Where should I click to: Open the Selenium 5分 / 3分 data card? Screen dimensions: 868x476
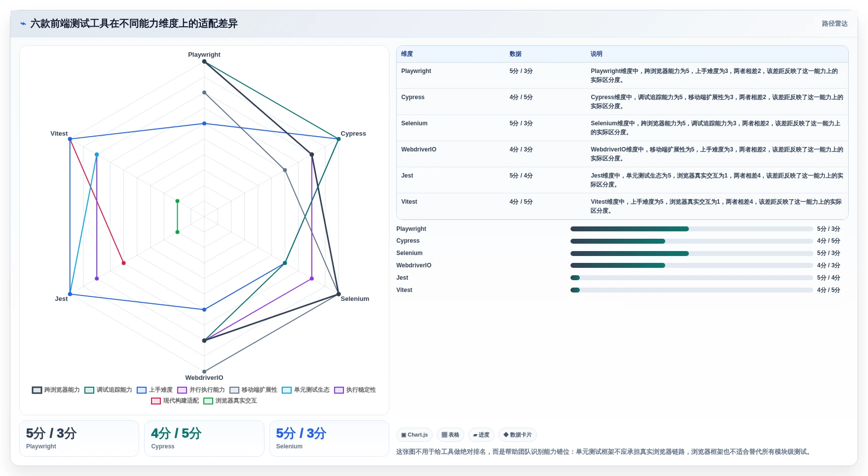tap(329, 439)
